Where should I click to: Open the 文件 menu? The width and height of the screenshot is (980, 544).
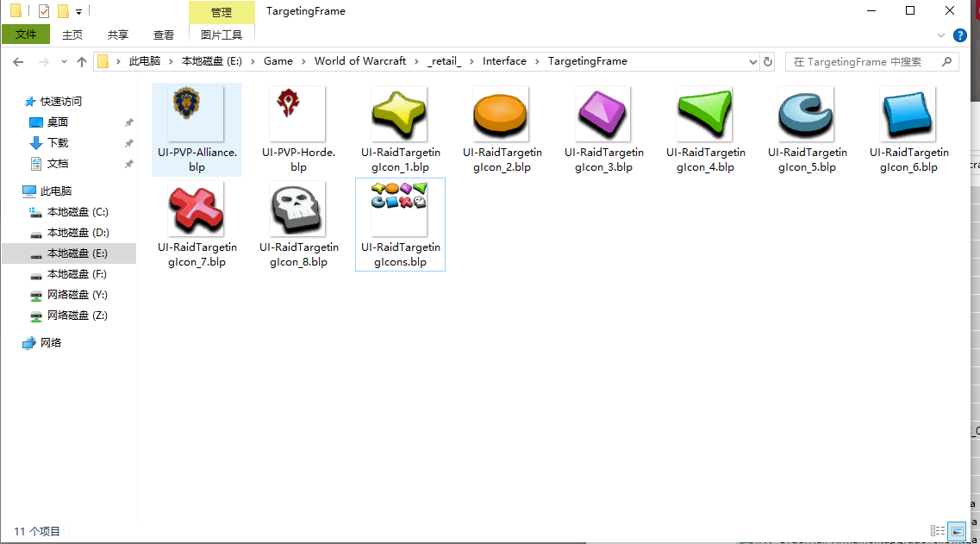[26, 34]
